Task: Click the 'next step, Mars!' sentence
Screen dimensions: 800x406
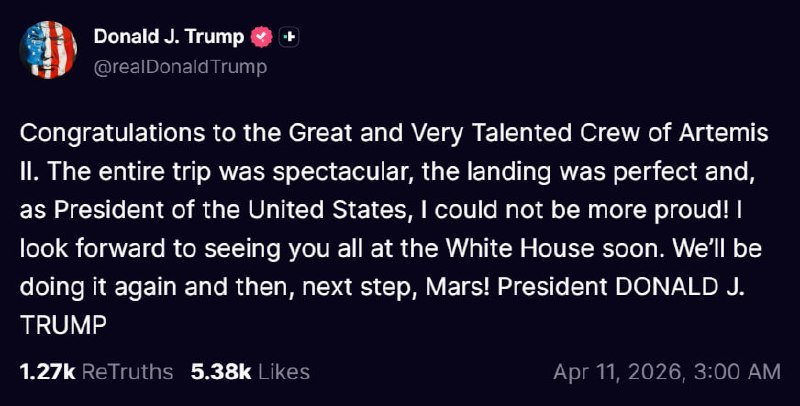Action: [396, 287]
